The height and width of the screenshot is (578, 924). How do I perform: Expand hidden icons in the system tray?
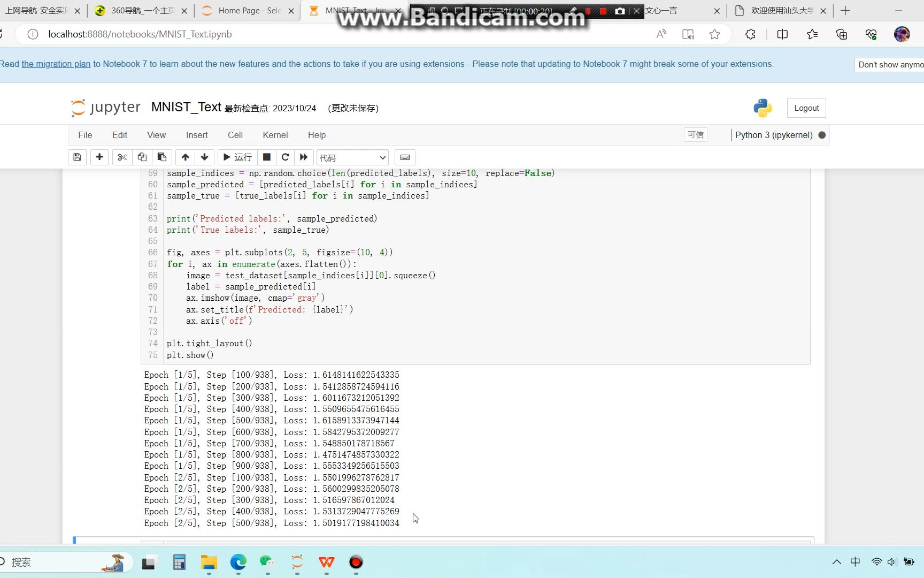[x=837, y=562]
